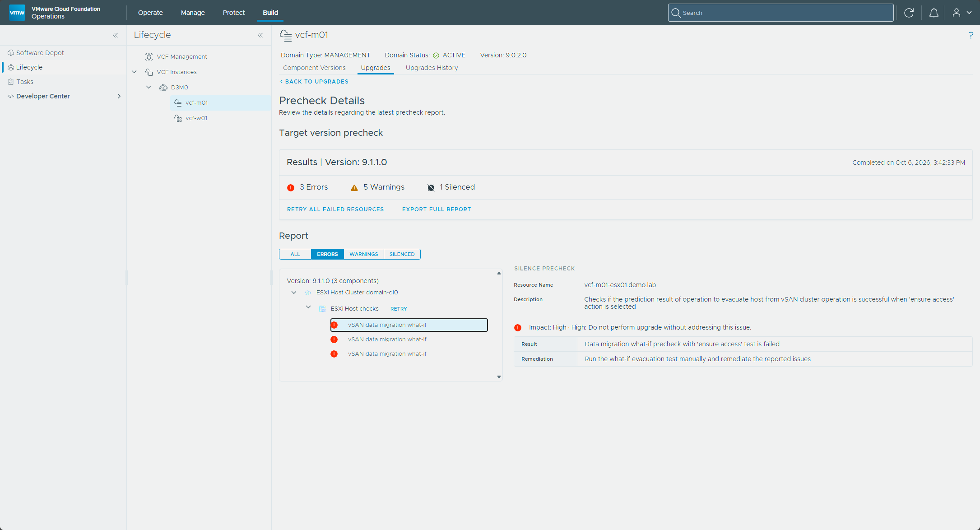Retry the ESXi Host checks
This screenshot has width=980, height=530.
pyautogui.click(x=399, y=309)
